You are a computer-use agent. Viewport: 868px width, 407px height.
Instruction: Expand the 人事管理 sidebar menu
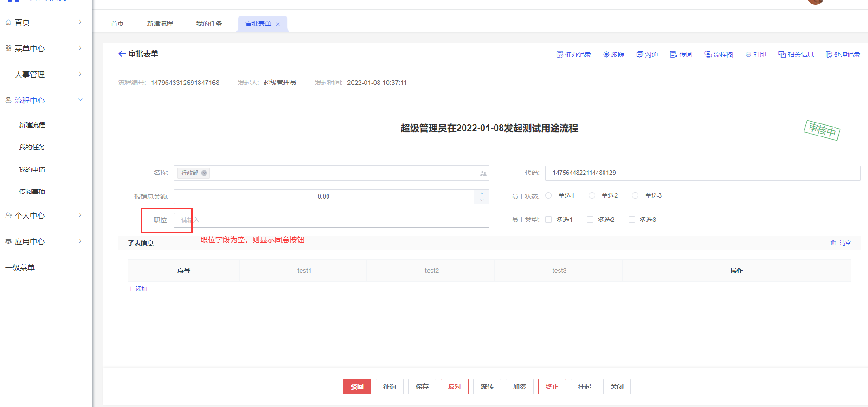coord(80,74)
